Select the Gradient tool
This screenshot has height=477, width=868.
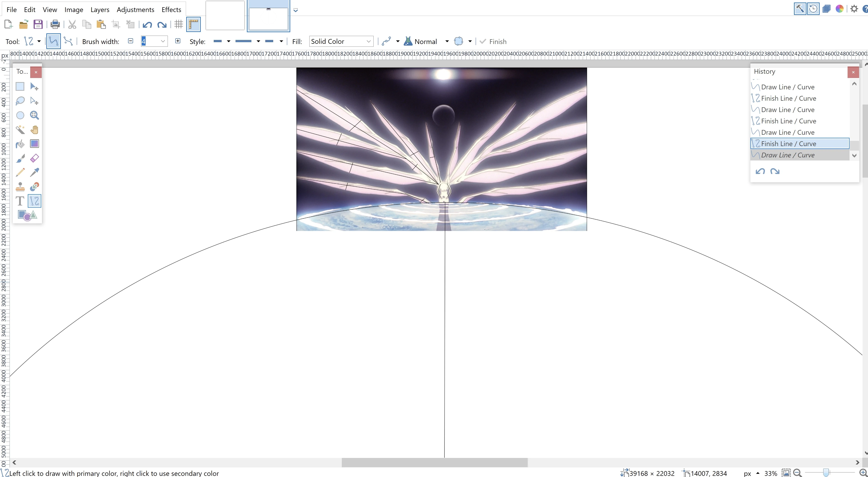click(34, 144)
